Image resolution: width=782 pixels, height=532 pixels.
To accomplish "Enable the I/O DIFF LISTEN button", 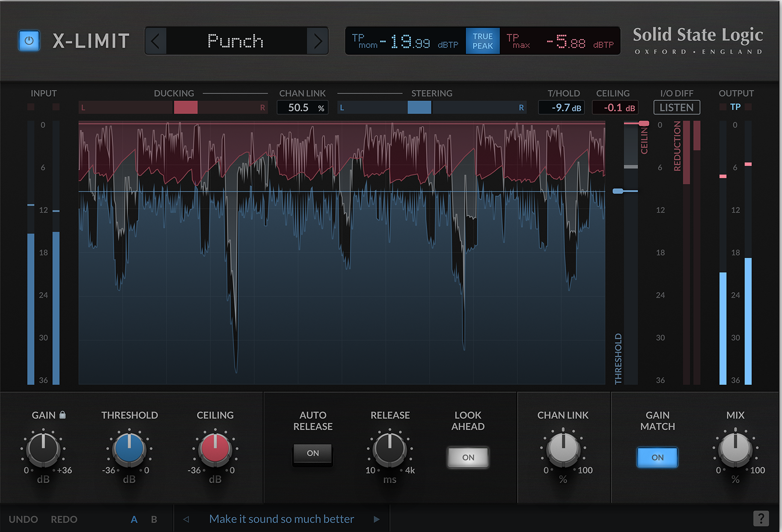I will [677, 107].
